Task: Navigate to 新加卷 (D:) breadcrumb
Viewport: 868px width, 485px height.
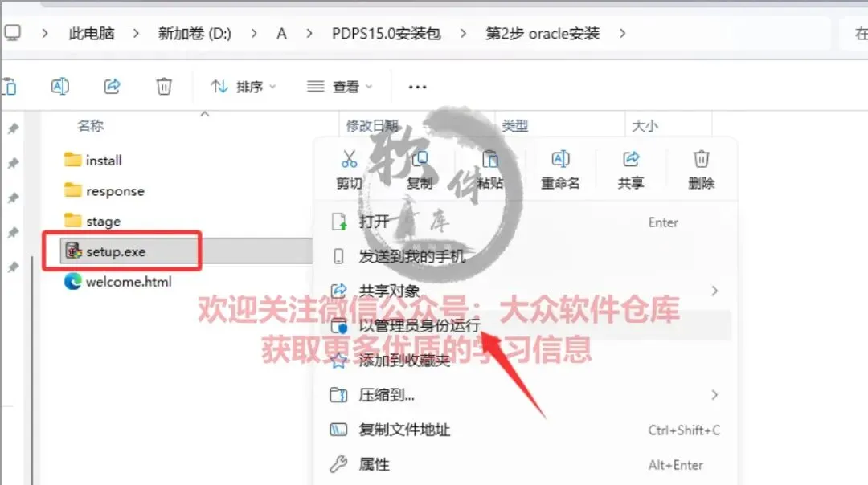Action: [x=194, y=34]
